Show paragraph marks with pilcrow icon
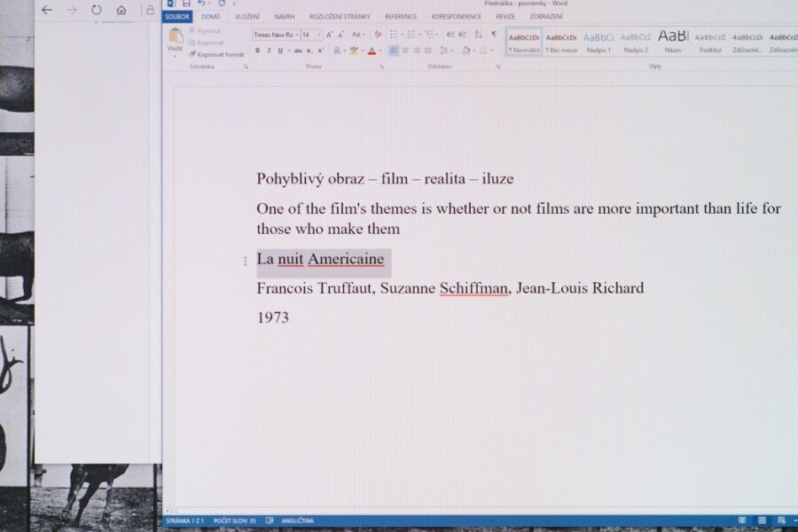Image resolution: width=798 pixels, height=532 pixels. [x=494, y=35]
